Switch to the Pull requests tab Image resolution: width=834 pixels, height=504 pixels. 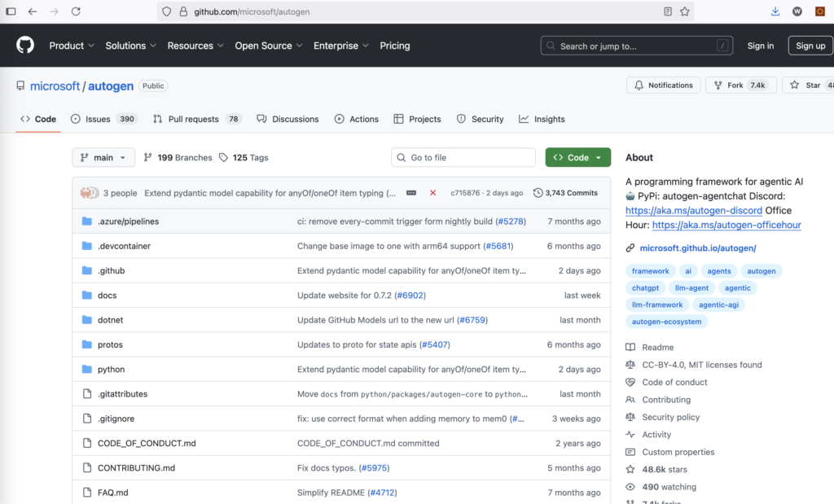(196, 119)
